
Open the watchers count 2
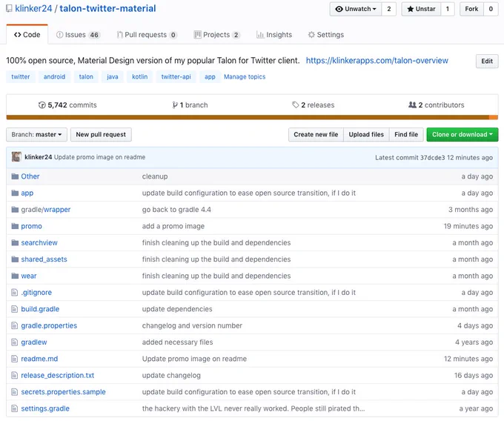point(389,9)
